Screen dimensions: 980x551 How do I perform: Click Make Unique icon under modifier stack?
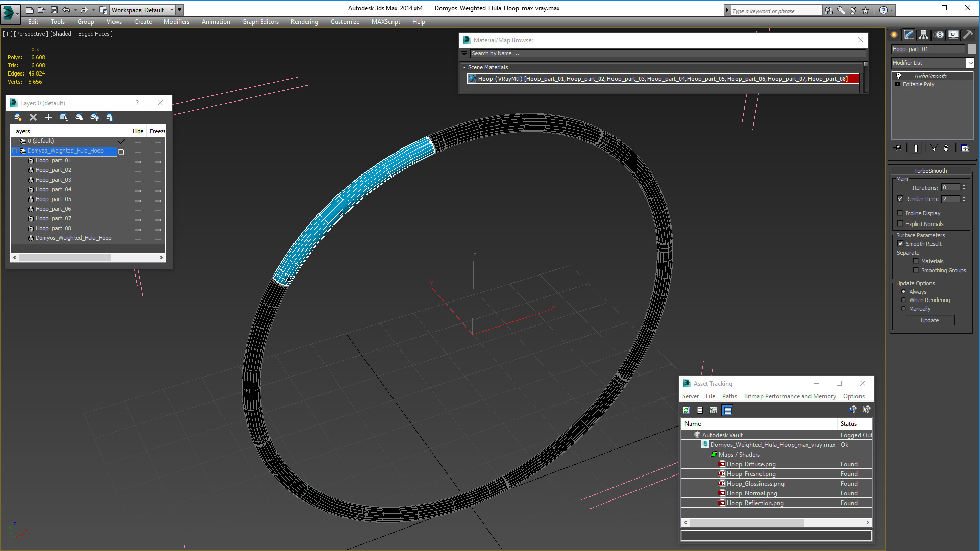934,148
